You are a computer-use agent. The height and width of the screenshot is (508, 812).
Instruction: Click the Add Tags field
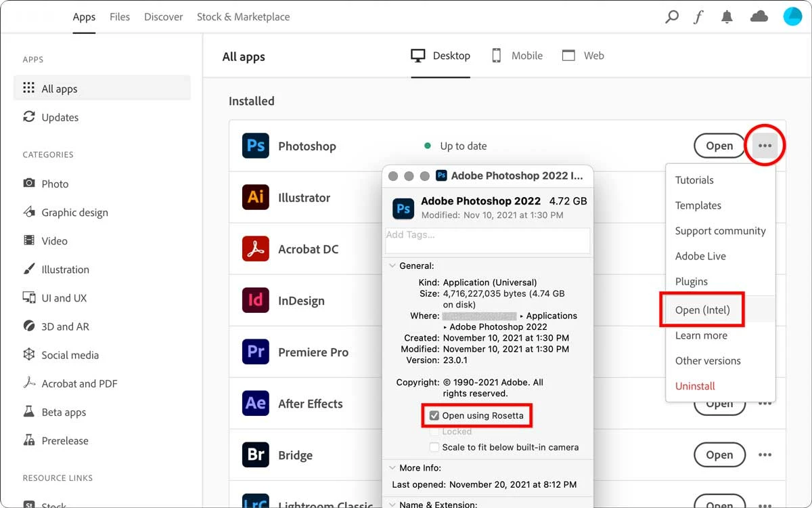(x=487, y=240)
